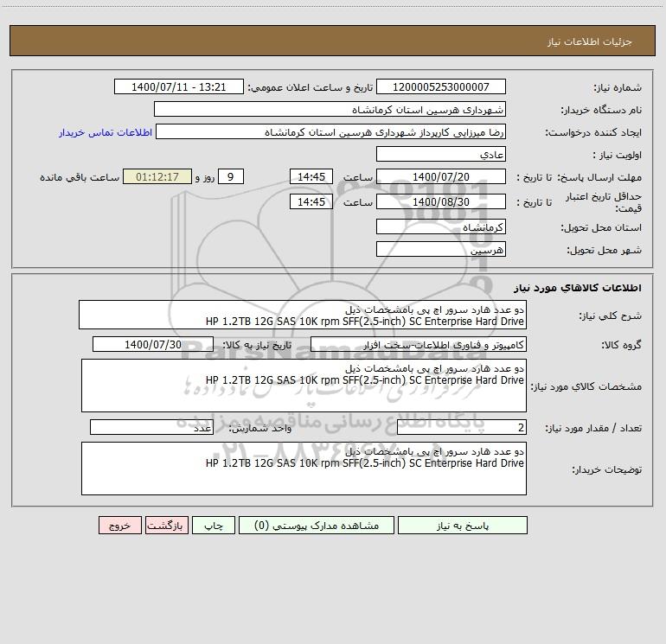The width and height of the screenshot is (666, 644).
Task: Click the 'گروه کالا:' label
Action: click(x=621, y=345)
